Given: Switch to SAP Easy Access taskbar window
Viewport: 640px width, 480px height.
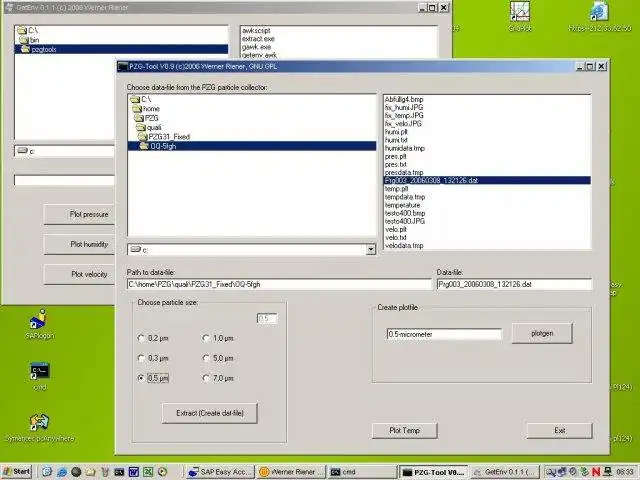Looking at the screenshot, I should [220, 472].
